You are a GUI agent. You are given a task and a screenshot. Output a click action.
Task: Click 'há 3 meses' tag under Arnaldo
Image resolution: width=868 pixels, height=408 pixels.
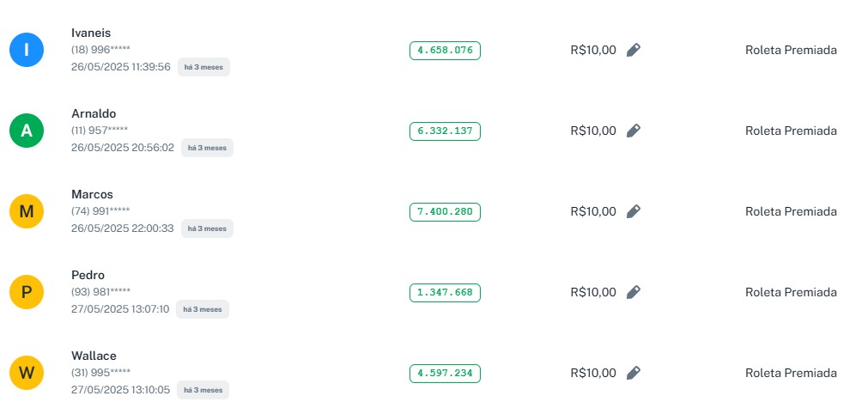coord(207,148)
